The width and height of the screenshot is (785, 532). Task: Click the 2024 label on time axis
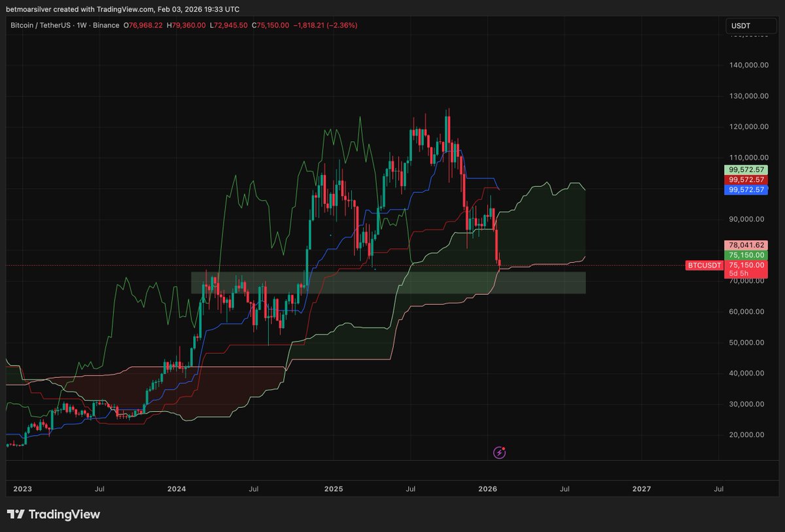177,488
